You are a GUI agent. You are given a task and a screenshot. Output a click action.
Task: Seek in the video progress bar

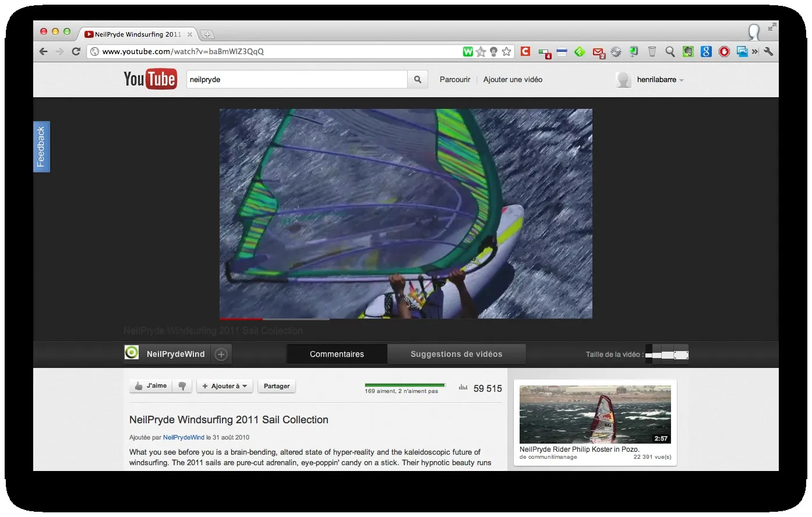(405, 319)
